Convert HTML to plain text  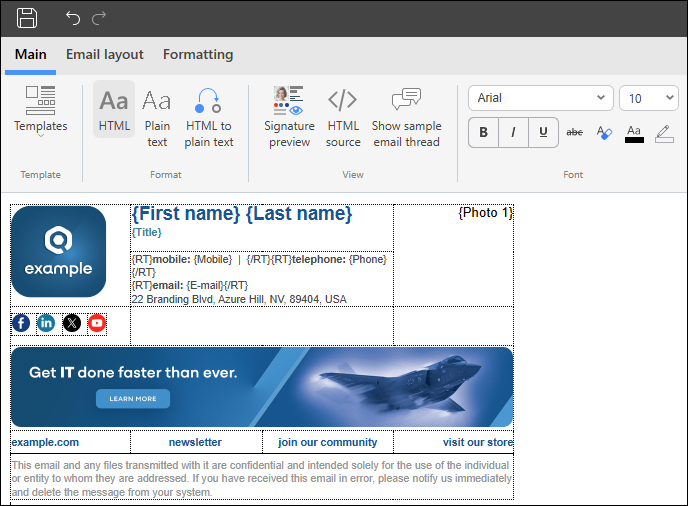coord(209,118)
